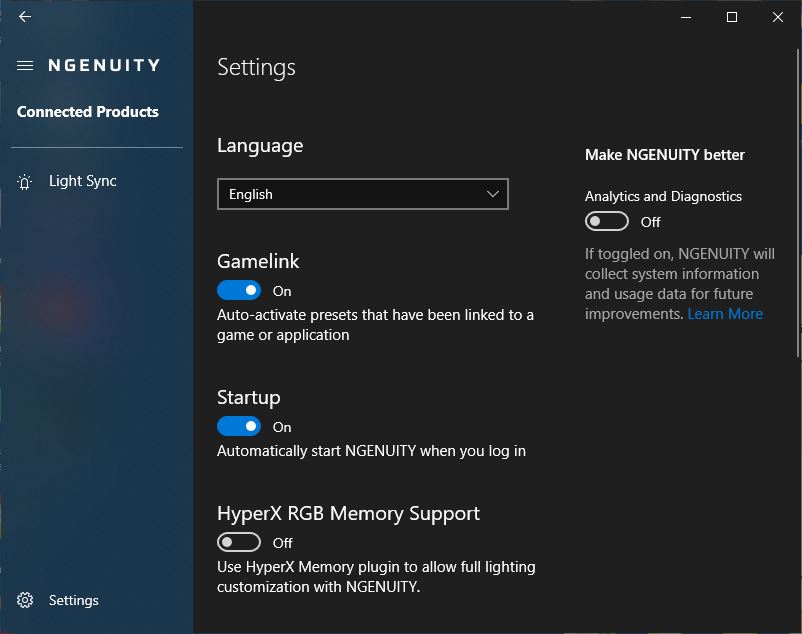Expand the language dropdown chevron
This screenshot has height=634, width=802.
[493, 194]
